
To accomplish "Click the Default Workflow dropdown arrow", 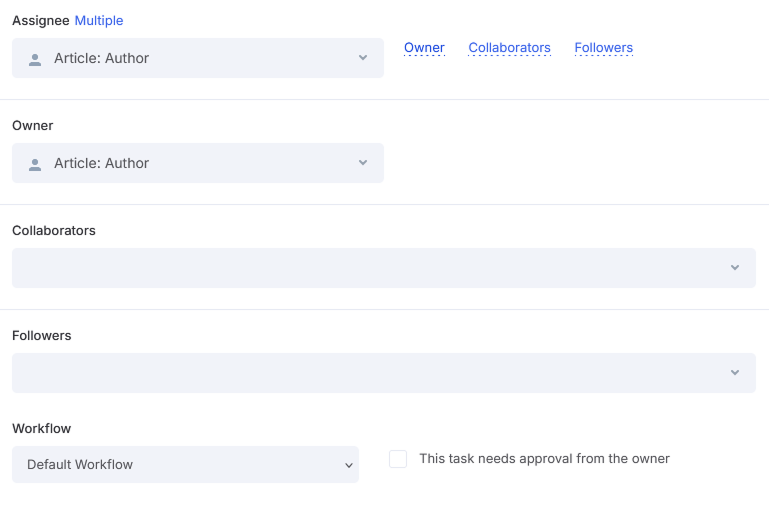I will tap(349, 465).
